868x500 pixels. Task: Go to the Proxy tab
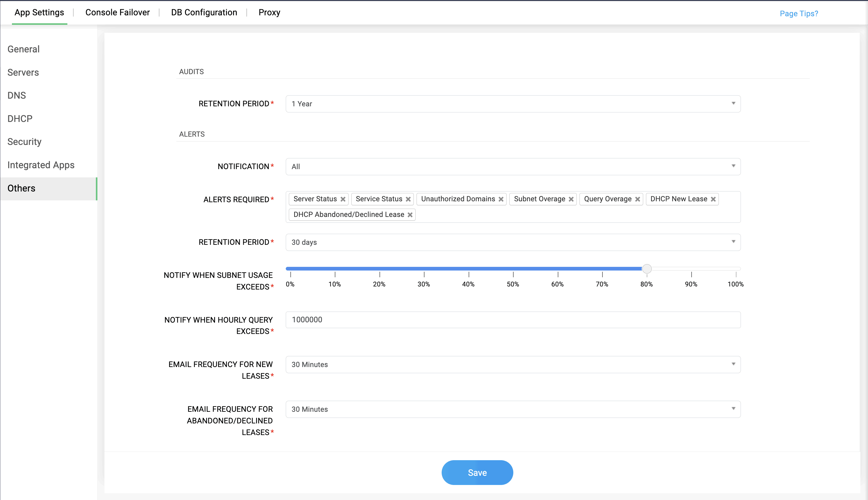point(269,12)
